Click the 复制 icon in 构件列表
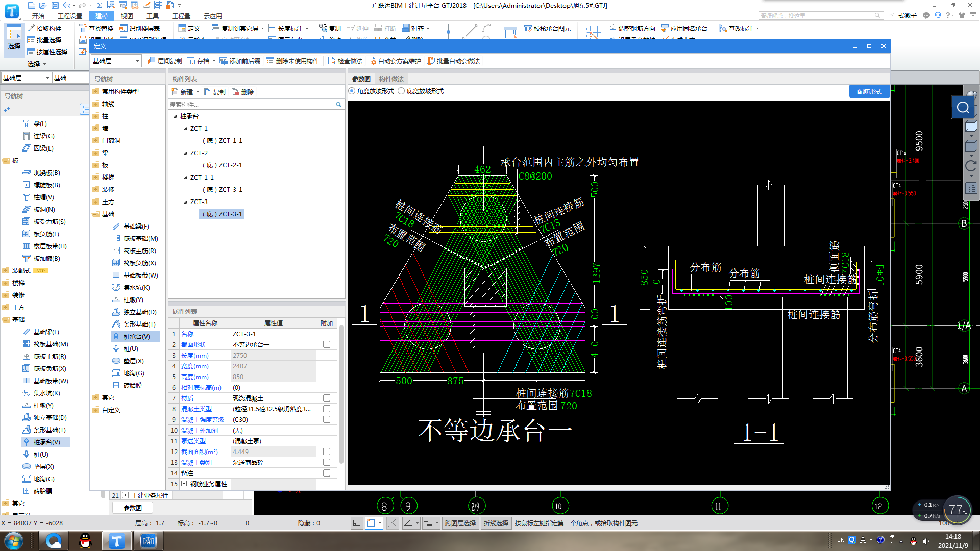The height and width of the screenshot is (551, 980). (x=207, y=92)
